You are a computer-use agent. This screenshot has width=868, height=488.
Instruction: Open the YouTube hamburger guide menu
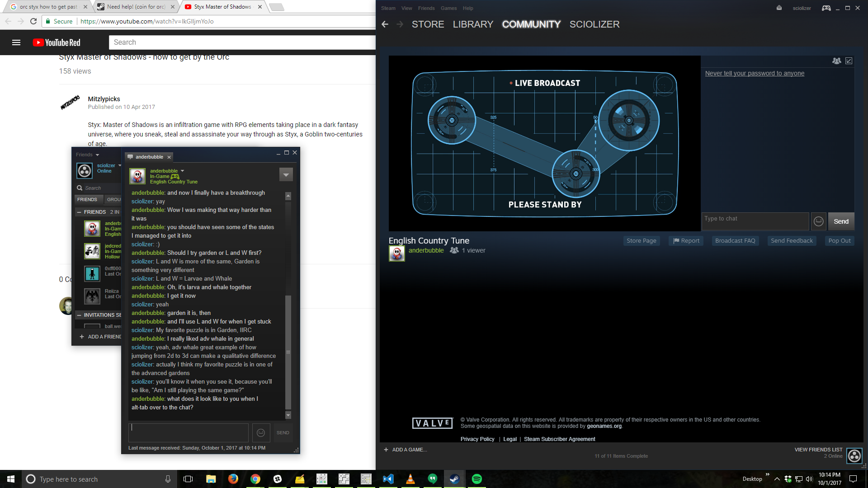(x=16, y=42)
